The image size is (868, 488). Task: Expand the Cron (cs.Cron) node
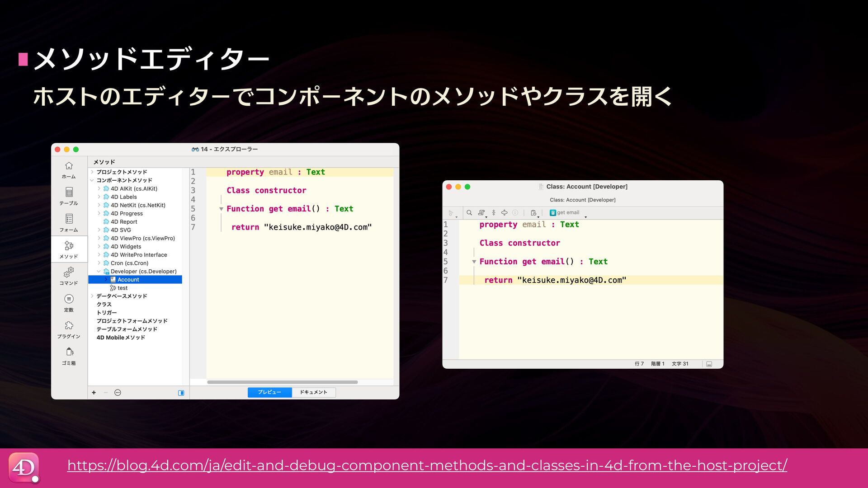point(99,263)
